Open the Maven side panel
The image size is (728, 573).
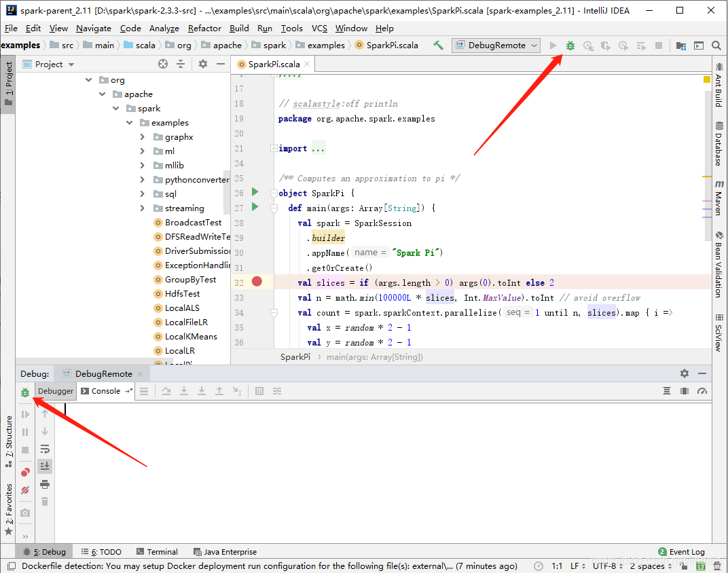click(x=718, y=198)
